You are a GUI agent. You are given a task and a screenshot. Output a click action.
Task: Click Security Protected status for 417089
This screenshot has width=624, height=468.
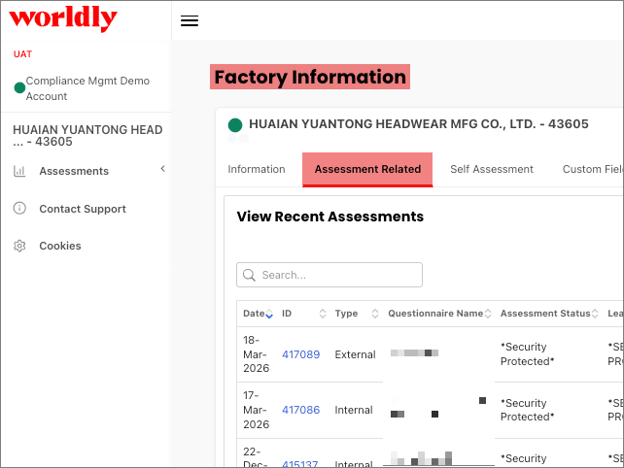[527, 354]
